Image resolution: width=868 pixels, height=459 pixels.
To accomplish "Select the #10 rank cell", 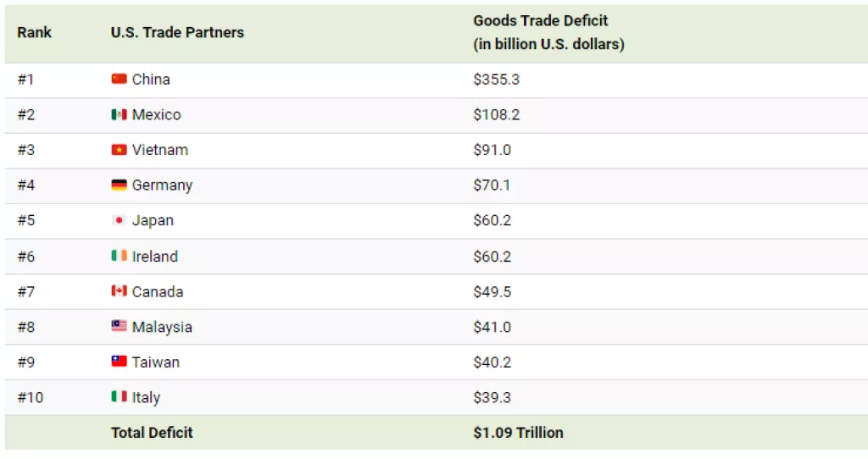I will pyautogui.click(x=30, y=397).
